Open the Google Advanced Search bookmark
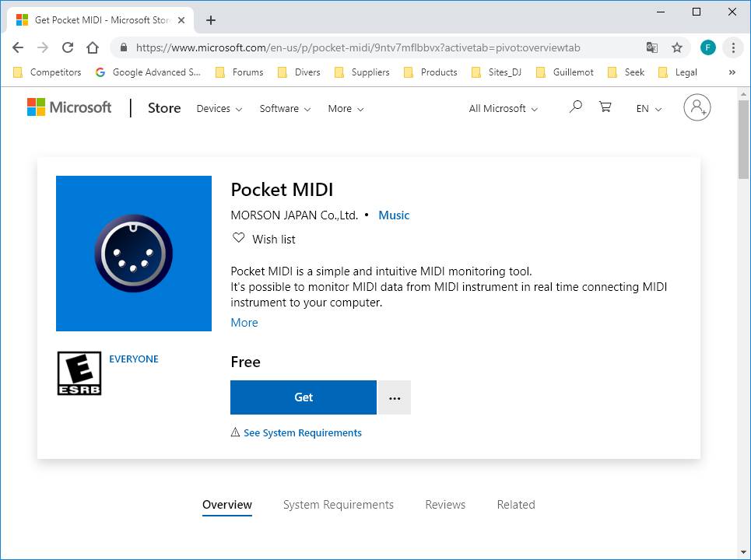751x560 pixels. click(x=148, y=72)
